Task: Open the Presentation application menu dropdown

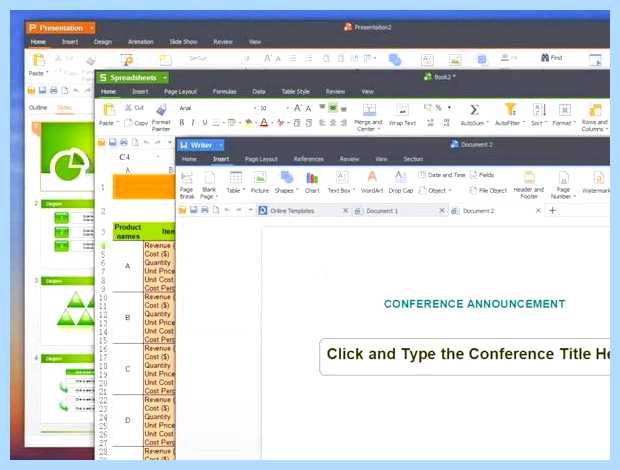Action: pos(91,28)
